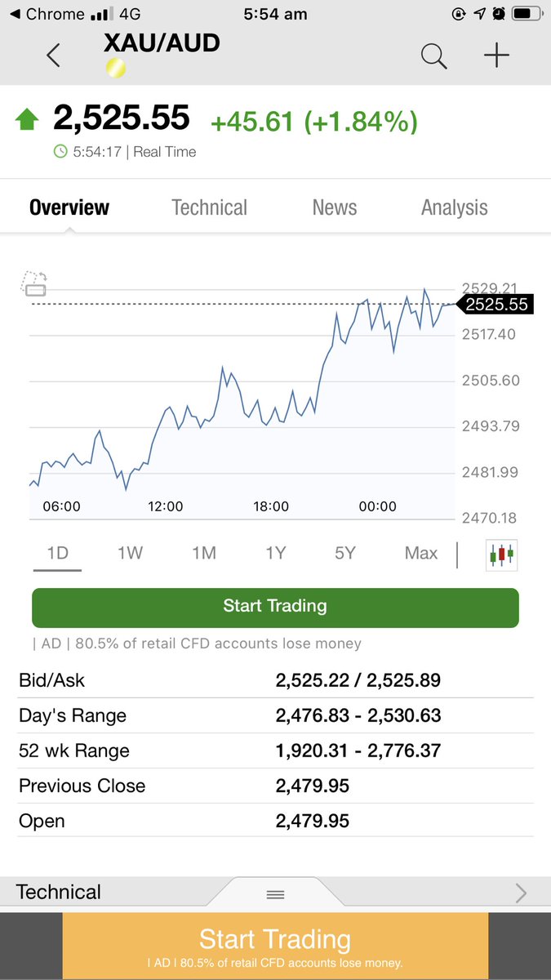Open the Analysis tab
Screen dimensions: 551x980
[455, 207]
